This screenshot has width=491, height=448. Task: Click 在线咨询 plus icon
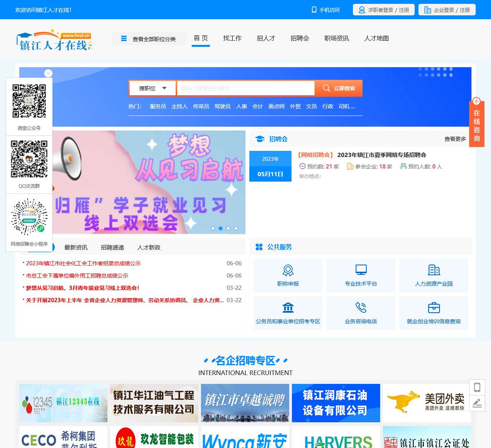tap(476, 101)
